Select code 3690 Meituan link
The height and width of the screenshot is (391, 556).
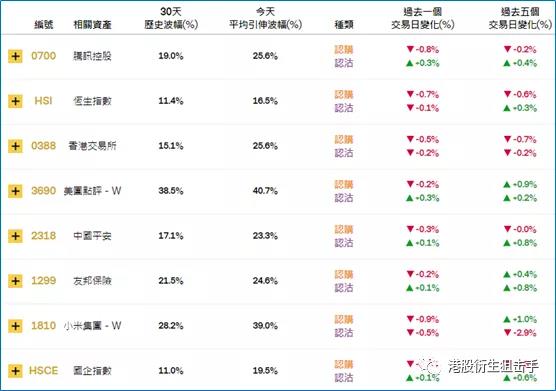[44, 191]
